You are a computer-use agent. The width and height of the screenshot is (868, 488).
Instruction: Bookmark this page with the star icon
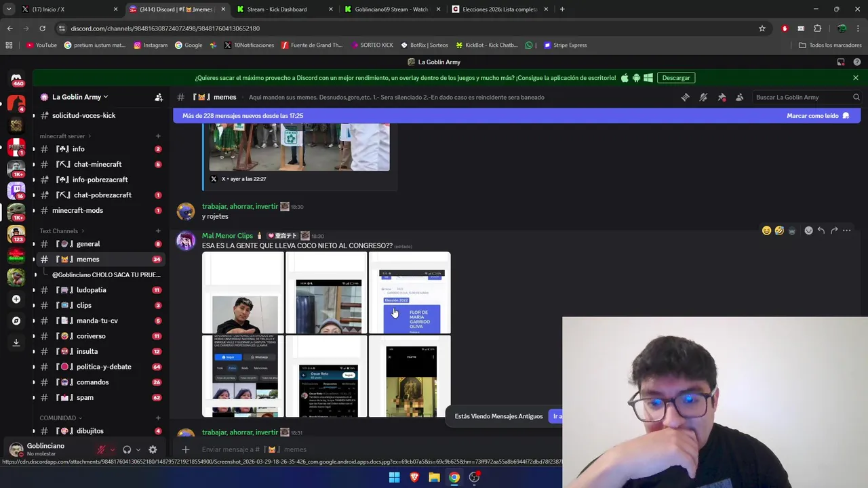pos(762,28)
